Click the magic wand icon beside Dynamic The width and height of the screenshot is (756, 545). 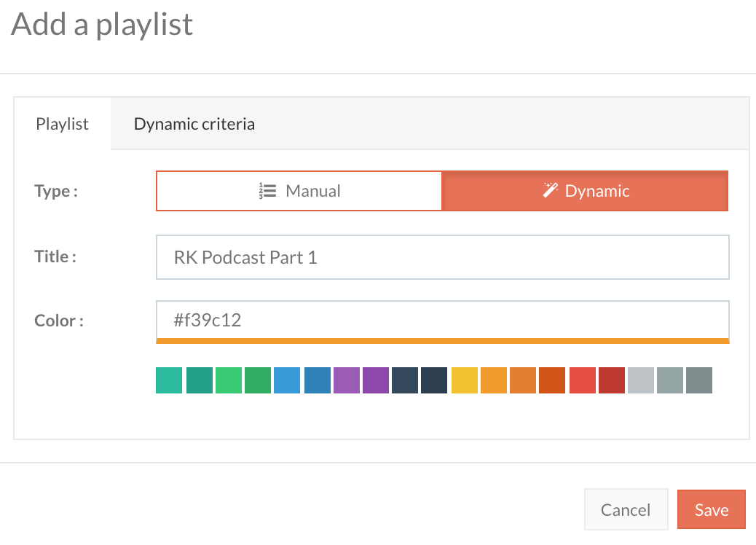click(550, 191)
